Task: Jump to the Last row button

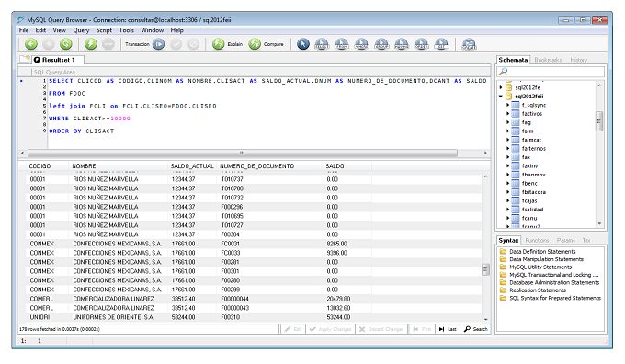Action: coord(448,329)
